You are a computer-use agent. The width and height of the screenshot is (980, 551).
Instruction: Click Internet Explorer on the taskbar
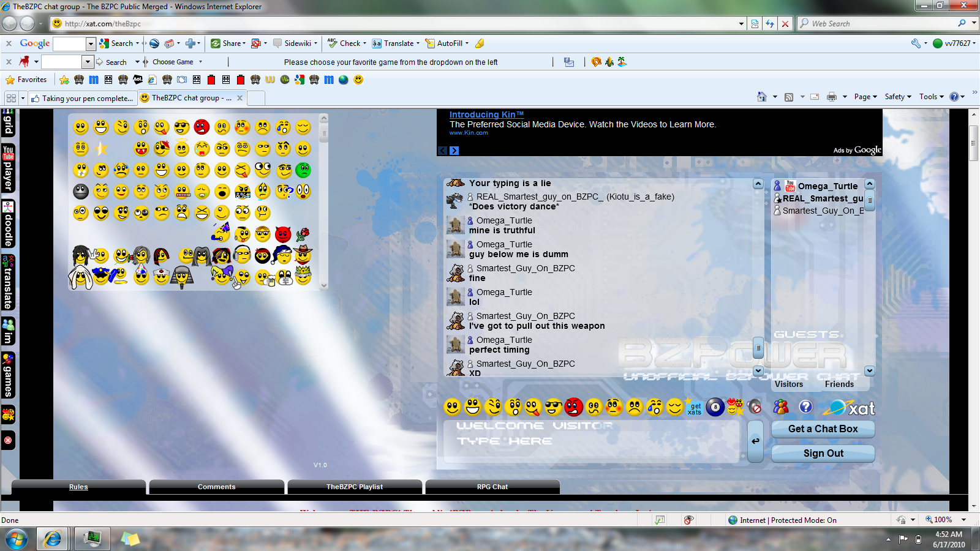pyautogui.click(x=53, y=539)
